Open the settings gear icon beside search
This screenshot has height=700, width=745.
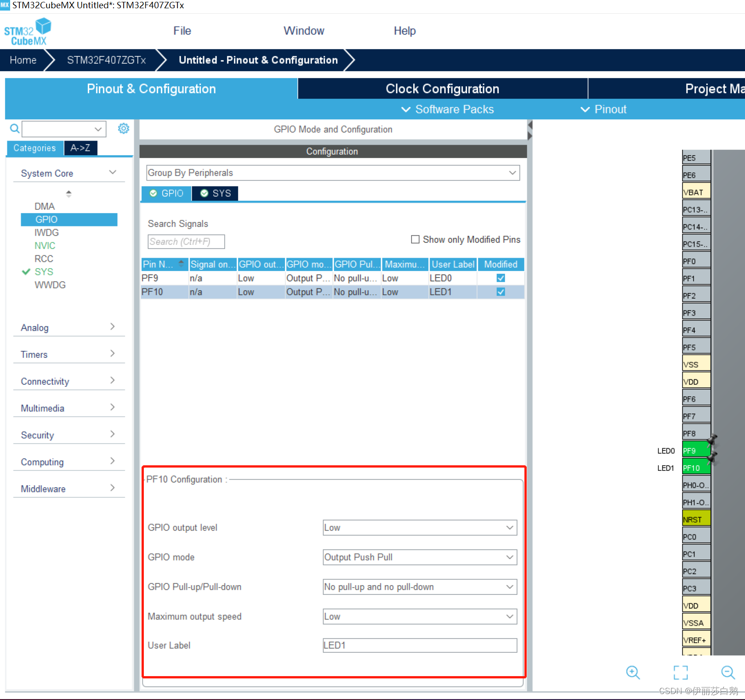click(x=123, y=129)
